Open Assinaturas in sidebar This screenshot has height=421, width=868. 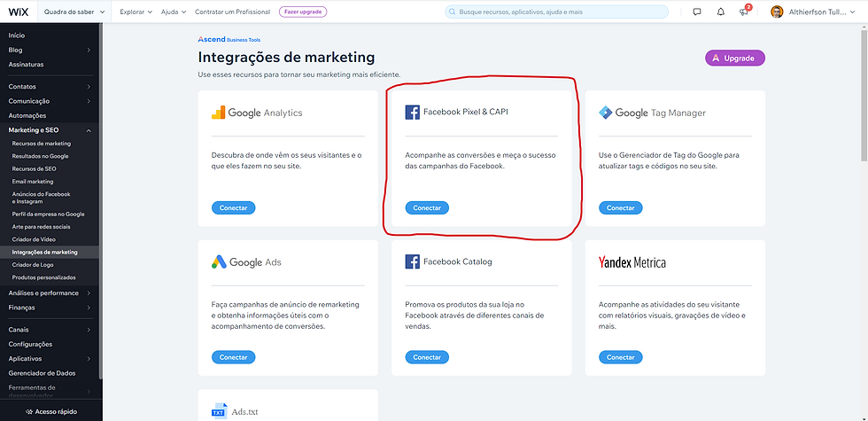coord(26,64)
